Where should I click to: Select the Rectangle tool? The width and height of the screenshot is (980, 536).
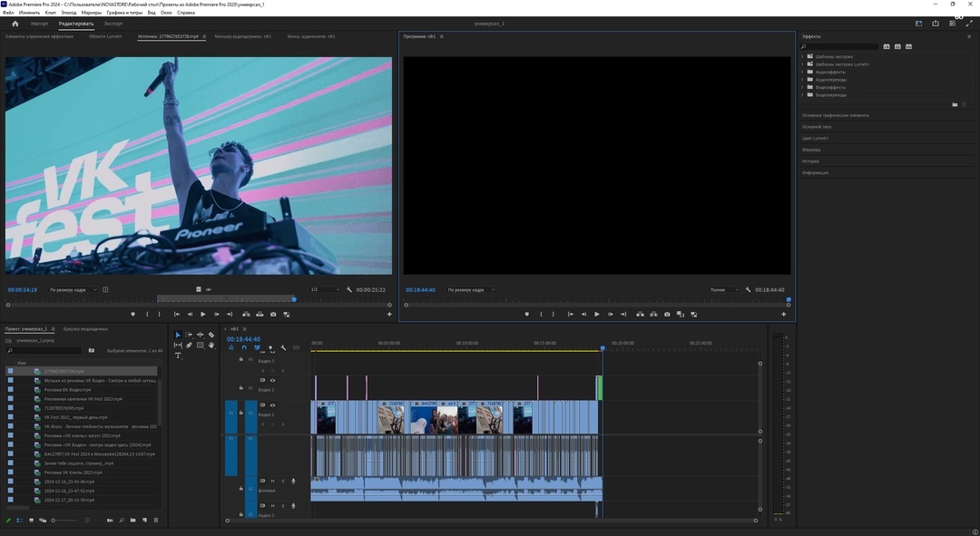pyautogui.click(x=200, y=345)
